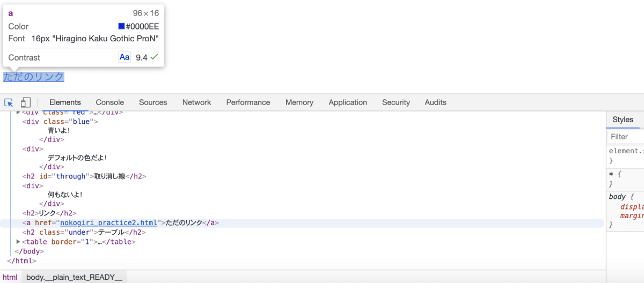Screen dimensions: 644x283
Task: Select the closing </html> tag row
Action: tap(21, 261)
